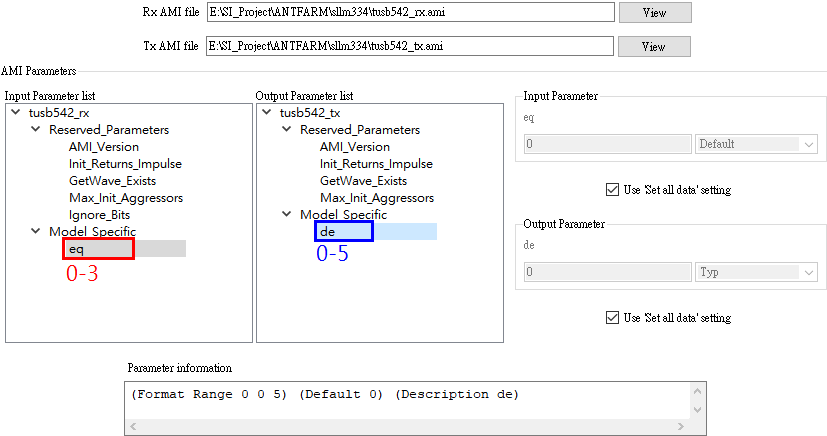
Task: Click scroll down arrow in Parameter information
Action: point(698,410)
